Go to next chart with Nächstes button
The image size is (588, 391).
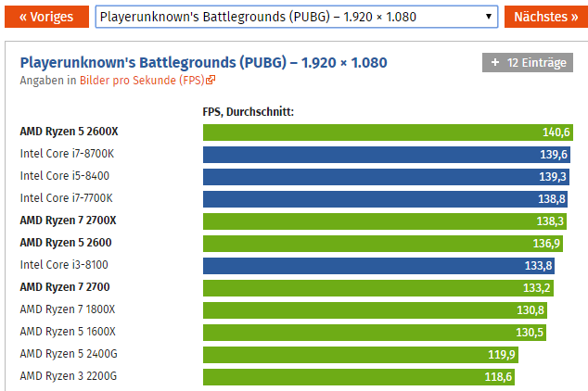pyautogui.click(x=546, y=17)
